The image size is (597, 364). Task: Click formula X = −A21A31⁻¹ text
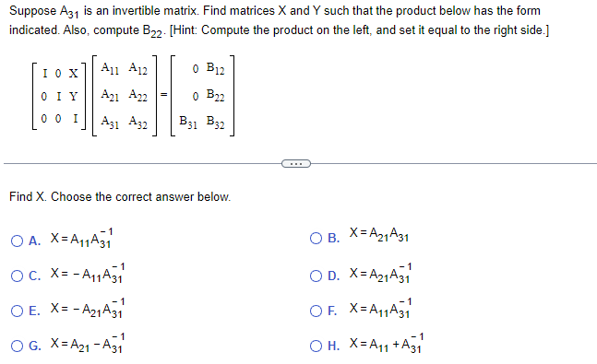pyautogui.click(x=87, y=308)
